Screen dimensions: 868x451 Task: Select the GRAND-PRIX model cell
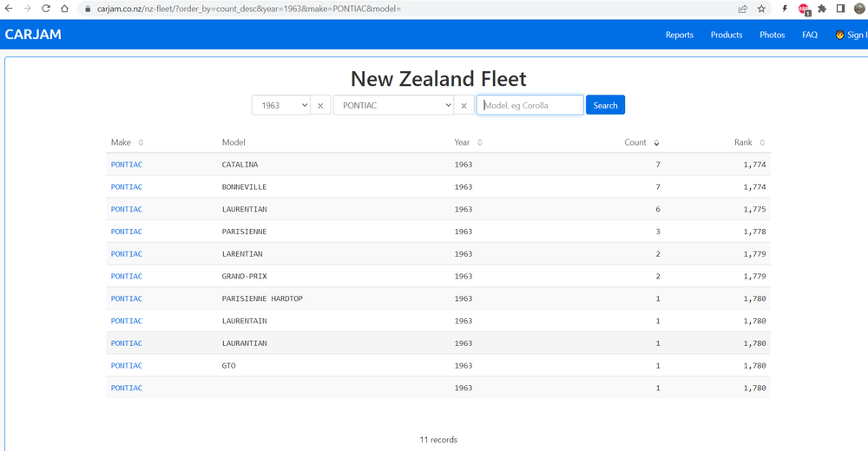click(244, 276)
